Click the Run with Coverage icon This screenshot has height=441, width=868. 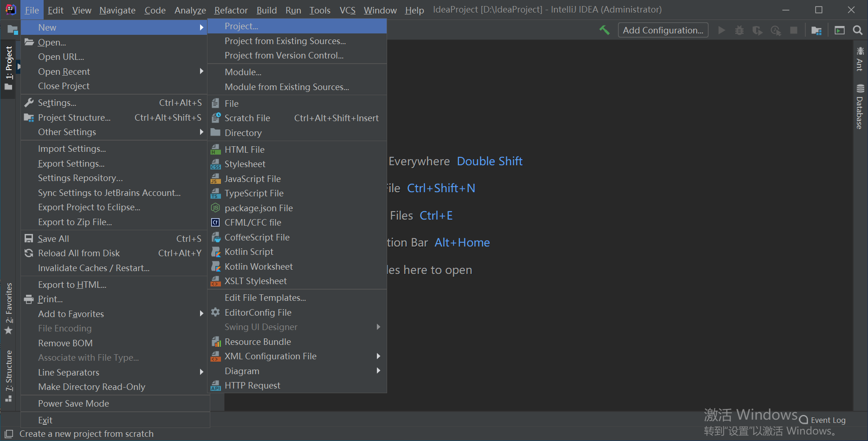pyautogui.click(x=758, y=30)
